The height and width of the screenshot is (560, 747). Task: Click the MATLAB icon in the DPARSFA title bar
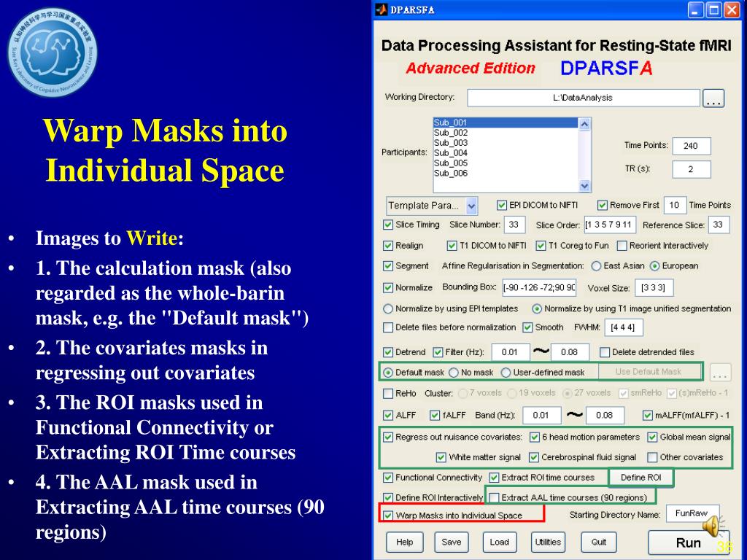[x=381, y=9]
